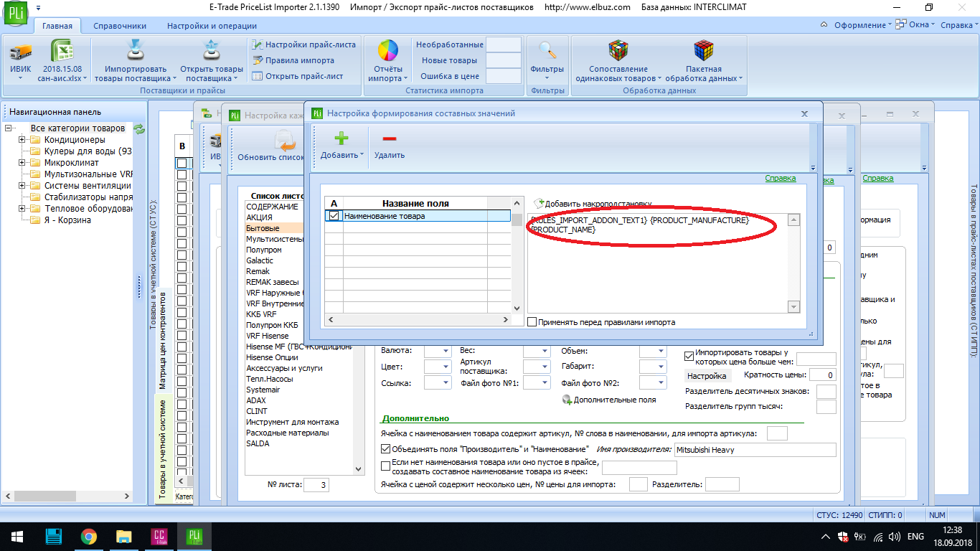
Task: Click the green plus Добавить icon
Action: 341,138
